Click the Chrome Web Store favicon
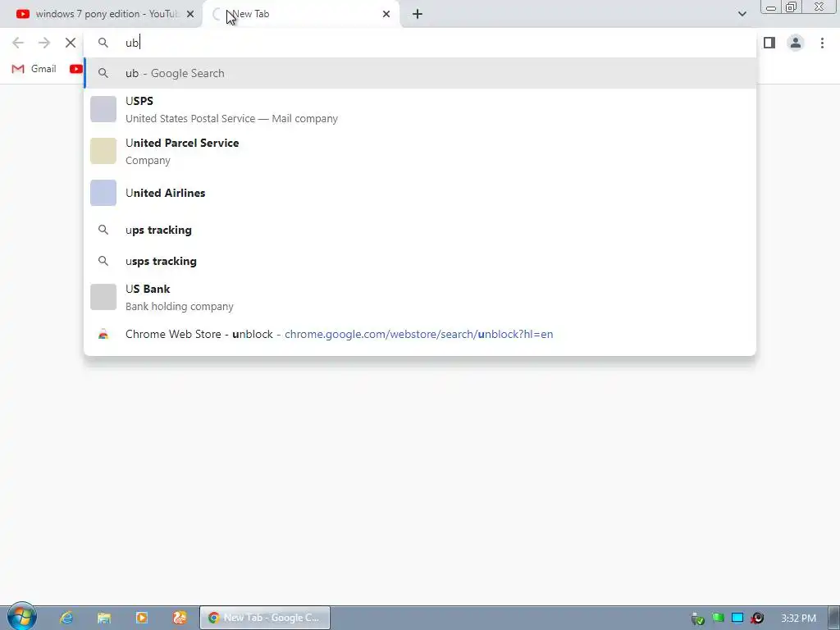840x630 pixels. [103, 335]
